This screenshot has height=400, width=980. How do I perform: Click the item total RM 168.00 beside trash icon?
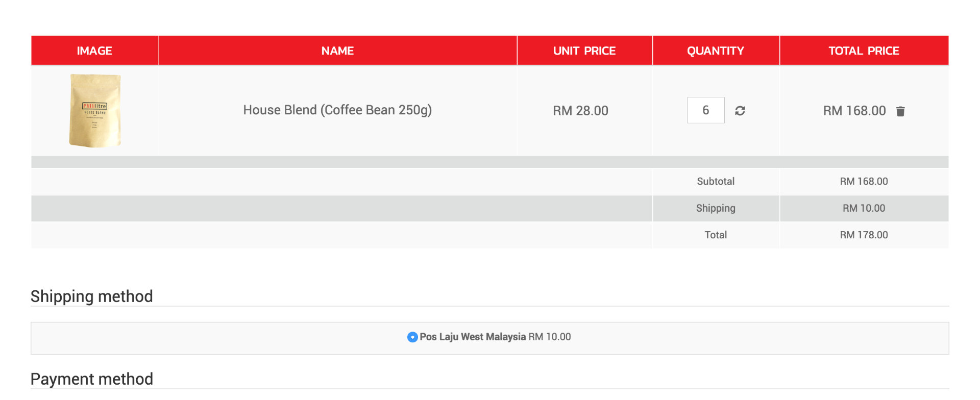click(x=854, y=111)
